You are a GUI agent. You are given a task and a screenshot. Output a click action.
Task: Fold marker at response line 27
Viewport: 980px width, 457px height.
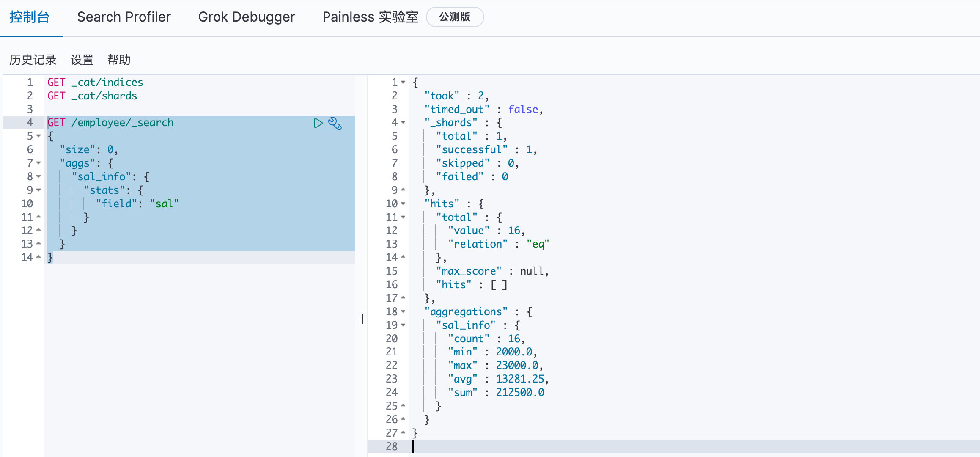(403, 432)
